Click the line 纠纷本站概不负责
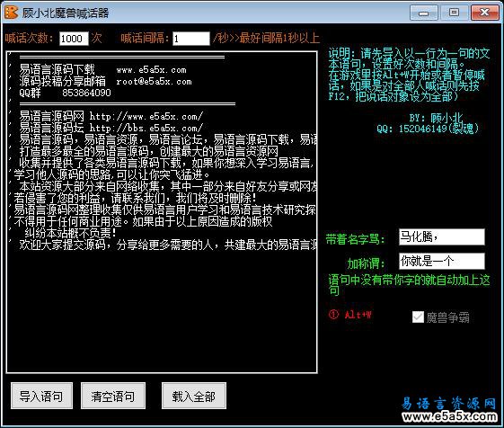This screenshot has width=504, height=428. pos(70,233)
